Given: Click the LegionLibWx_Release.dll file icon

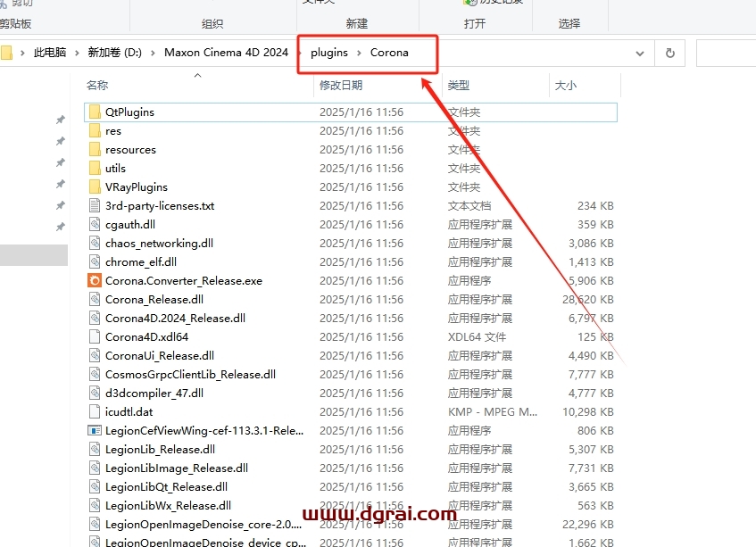Looking at the screenshot, I should coord(95,506).
